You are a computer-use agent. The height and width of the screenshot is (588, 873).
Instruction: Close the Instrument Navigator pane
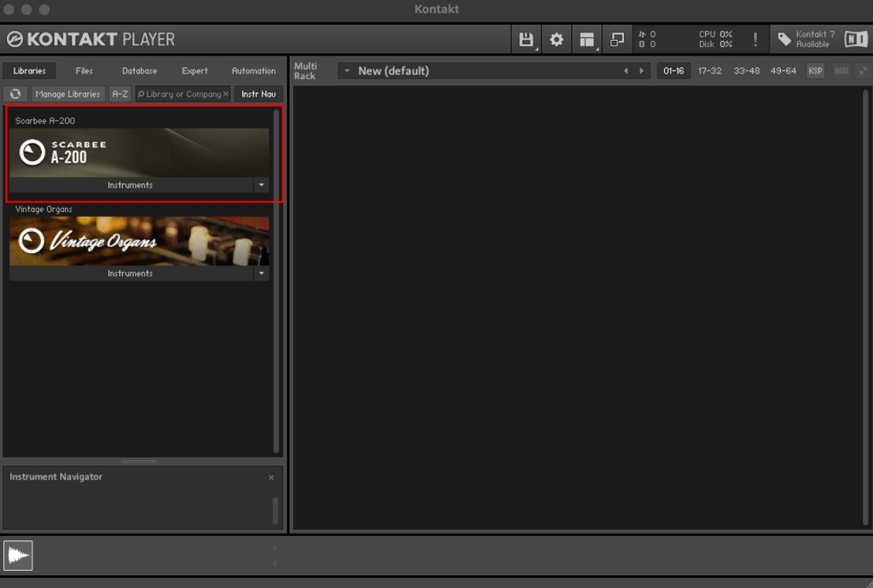[271, 477]
